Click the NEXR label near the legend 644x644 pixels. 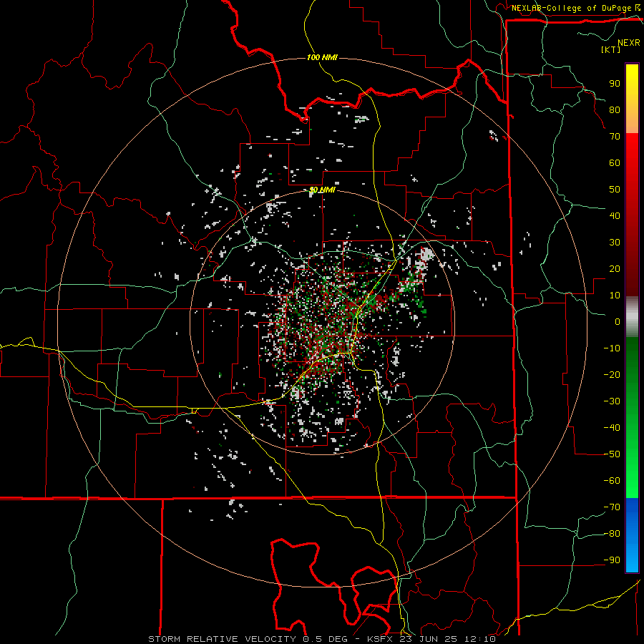coord(629,43)
